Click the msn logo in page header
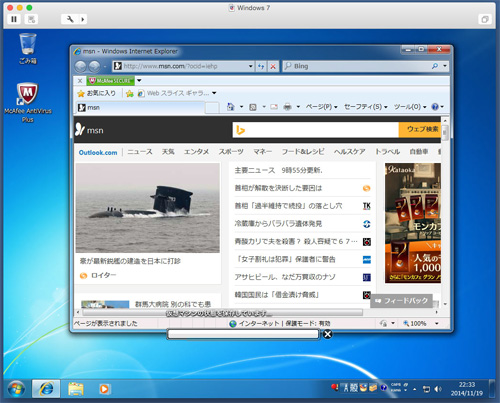 tap(89, 130)
